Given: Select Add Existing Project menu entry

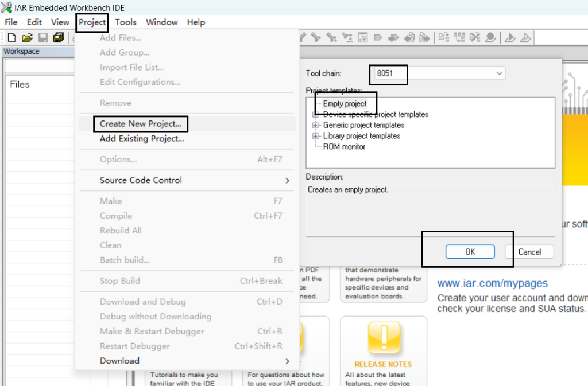Looking at the screenshot, I should [142, 139].
